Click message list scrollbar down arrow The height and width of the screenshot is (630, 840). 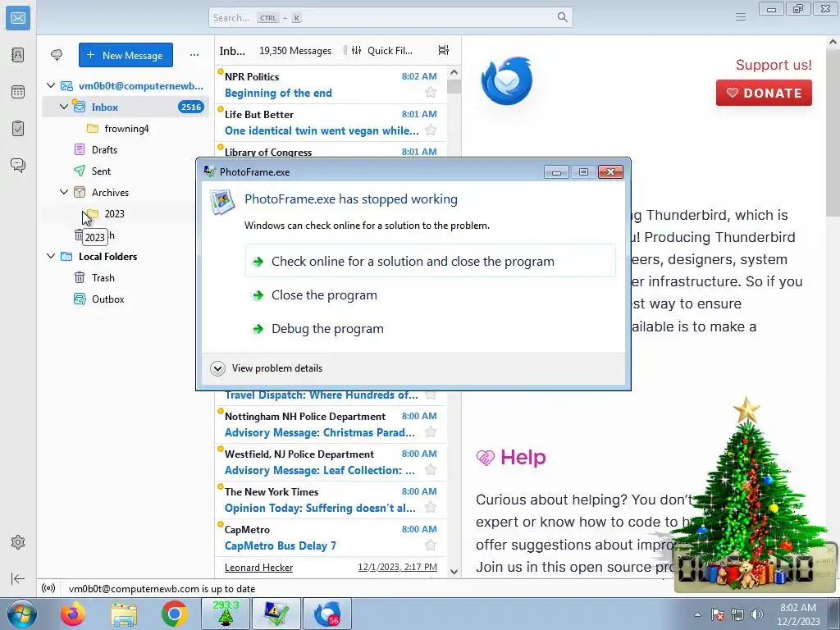pyautogui.click(x=454, y=571)
